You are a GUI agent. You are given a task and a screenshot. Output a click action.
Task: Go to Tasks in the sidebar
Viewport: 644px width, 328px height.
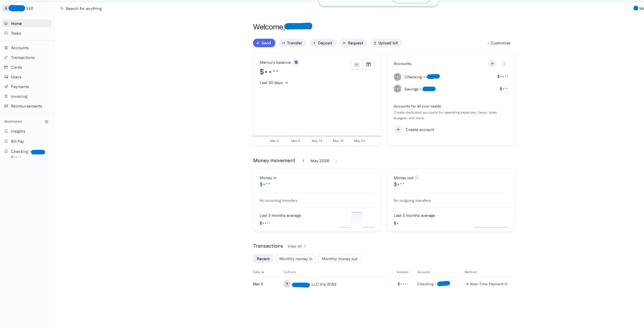(27, 33)
